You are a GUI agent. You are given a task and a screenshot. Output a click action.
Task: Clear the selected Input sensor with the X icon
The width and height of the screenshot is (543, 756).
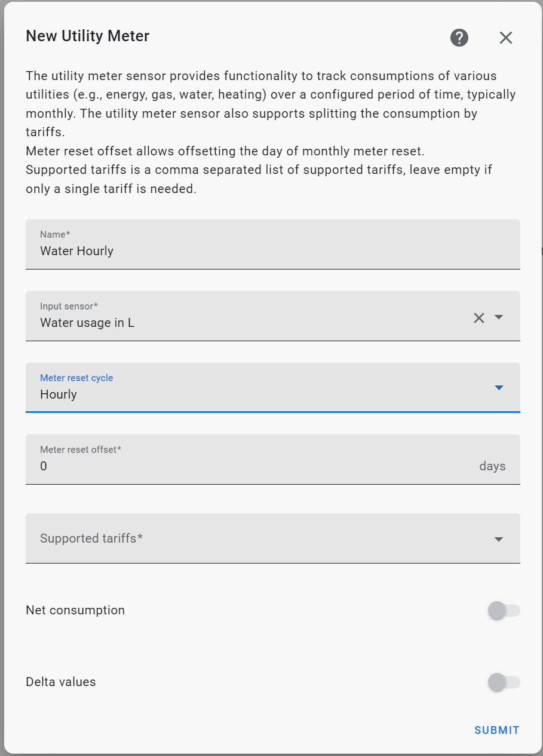(x=479, y=317)
